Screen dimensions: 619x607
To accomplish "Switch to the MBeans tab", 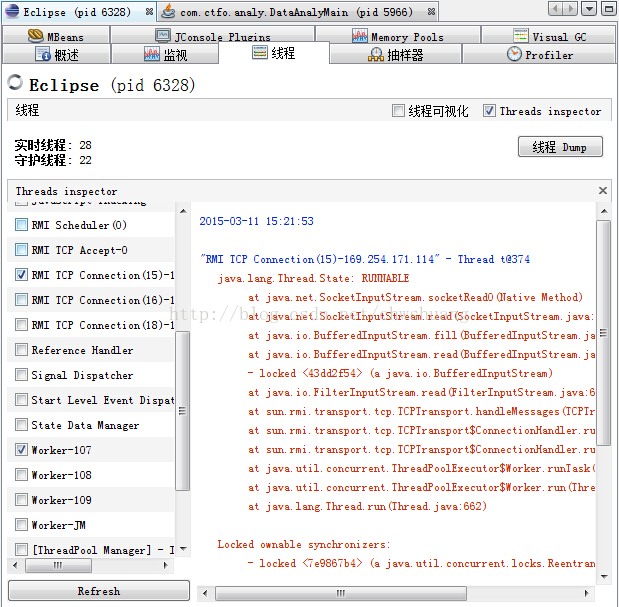I will coord(56,35).
